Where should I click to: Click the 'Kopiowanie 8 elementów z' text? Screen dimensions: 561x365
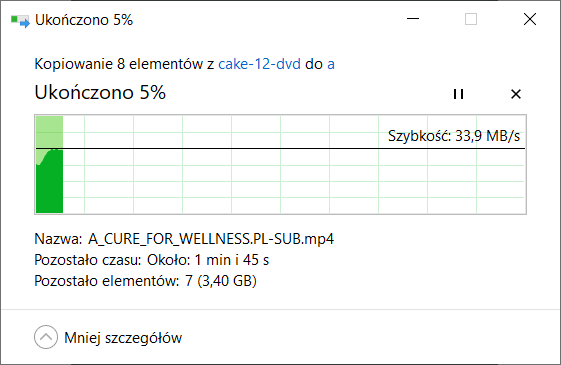pyautogui.click(x=124, y=64)
